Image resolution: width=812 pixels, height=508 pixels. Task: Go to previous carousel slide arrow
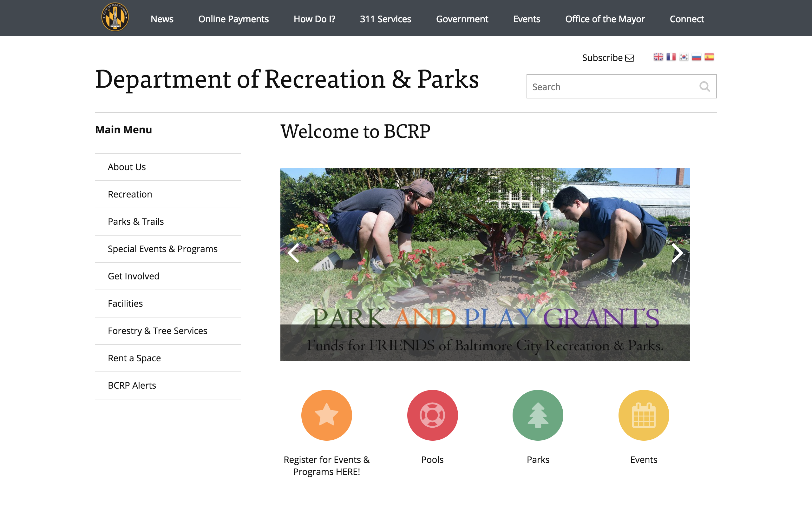pos(293,253)
